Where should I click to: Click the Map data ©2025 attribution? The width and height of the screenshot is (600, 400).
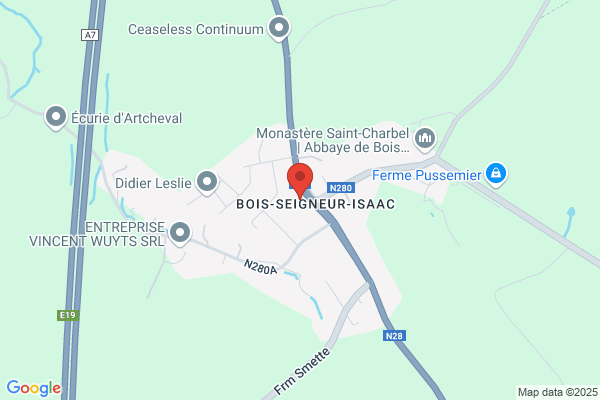pos(558,392)
